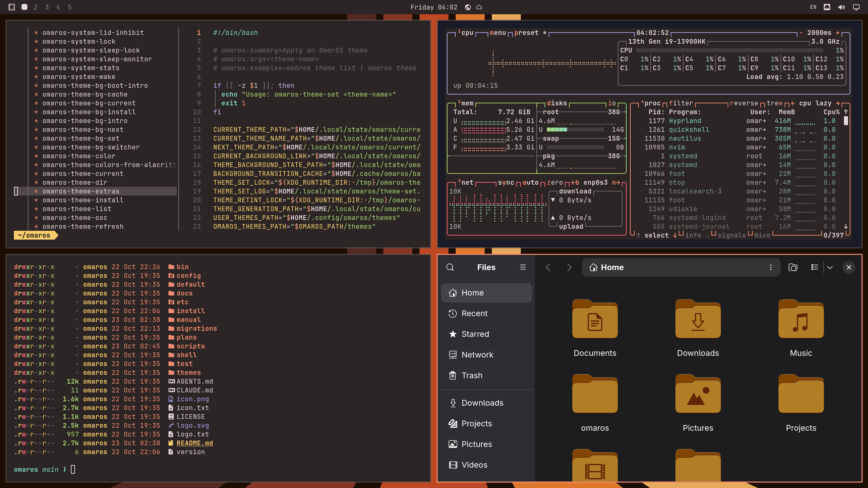Select Home in the Files sidebar
This screenshot has width=868, height=488.
(486, 293)
